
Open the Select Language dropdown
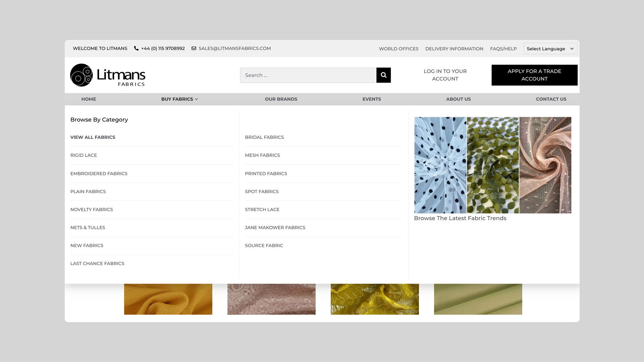[550, 49]
